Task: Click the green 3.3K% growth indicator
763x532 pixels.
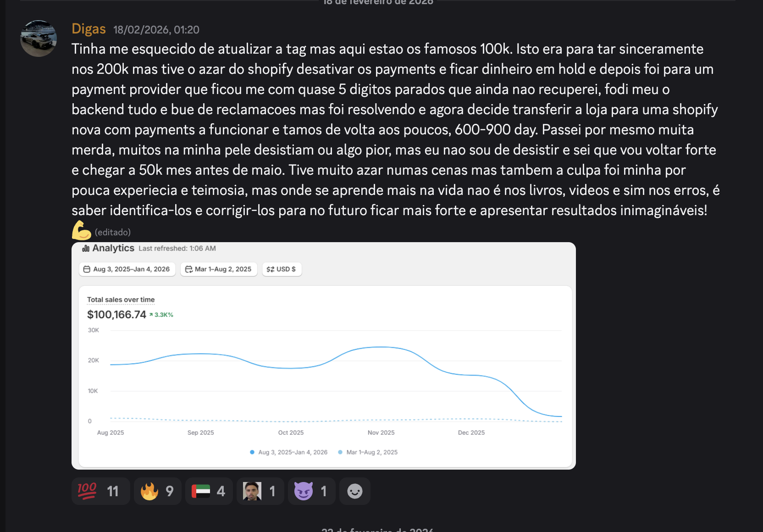Action: tap(161, 315)
